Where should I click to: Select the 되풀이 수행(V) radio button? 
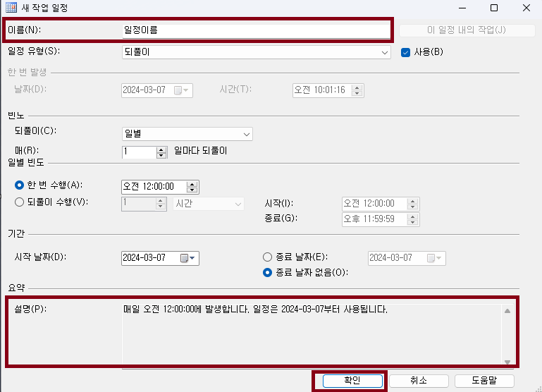point(19,202)
